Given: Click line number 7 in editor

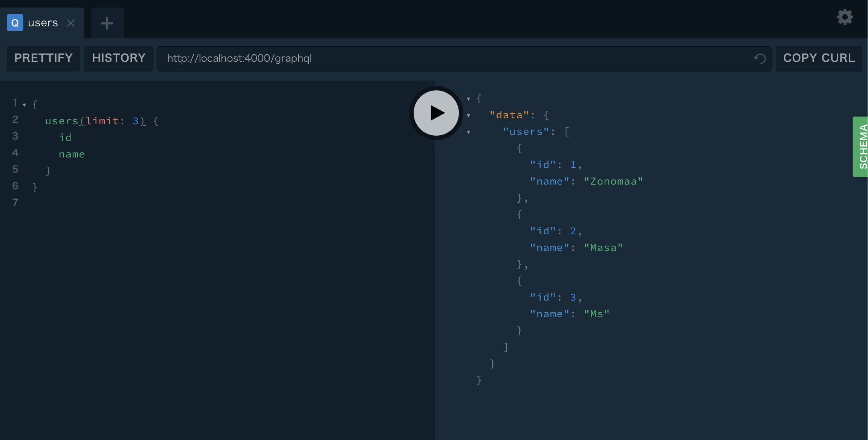Looking at the screenshot, I should tap(15, 202).
